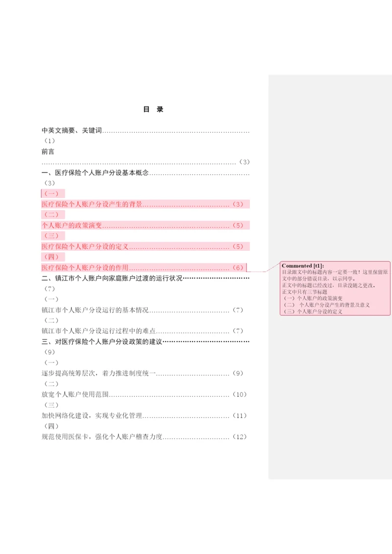Go to 二、镇江市个人账户向家庭账户过渡的运行状况 entry
This screenshot has height=554, width=392.
point(112,278)
